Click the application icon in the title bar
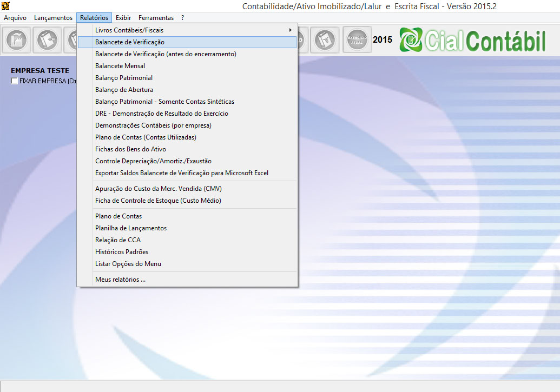The image size is (560, 392). tap(6, 6)
